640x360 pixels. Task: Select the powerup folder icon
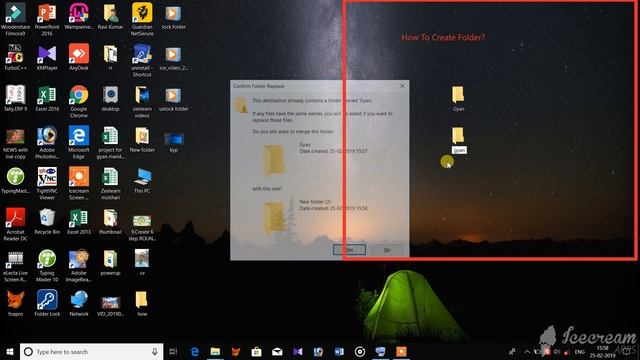coord(110,262)
